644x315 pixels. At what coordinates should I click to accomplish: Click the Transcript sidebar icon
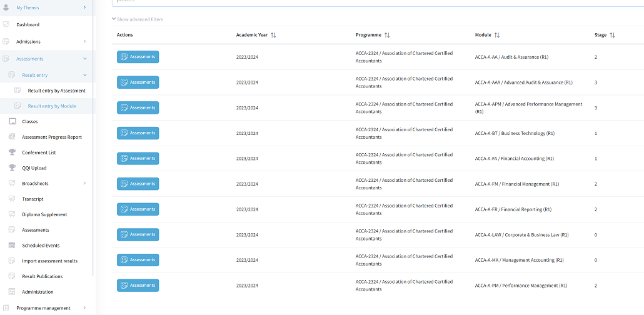[x=12, y=199]
